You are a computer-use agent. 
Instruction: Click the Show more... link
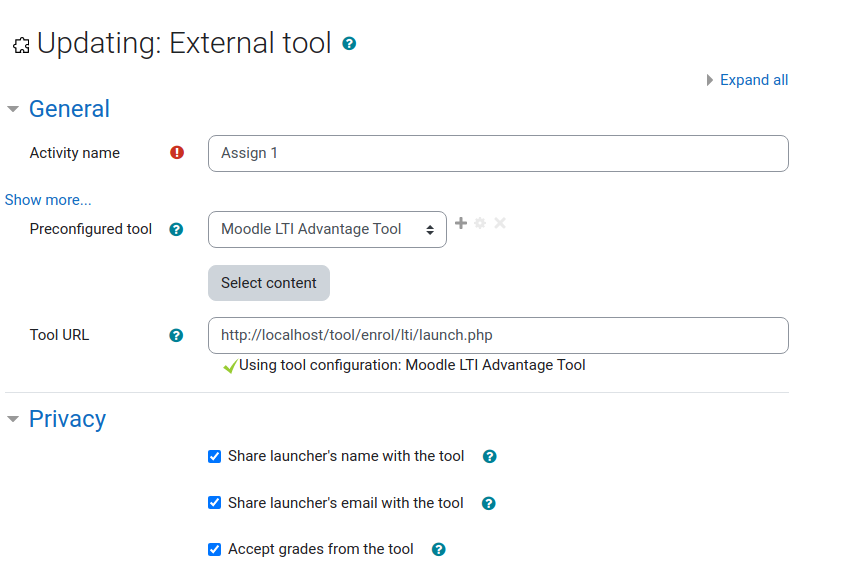(x=48, y=200)
